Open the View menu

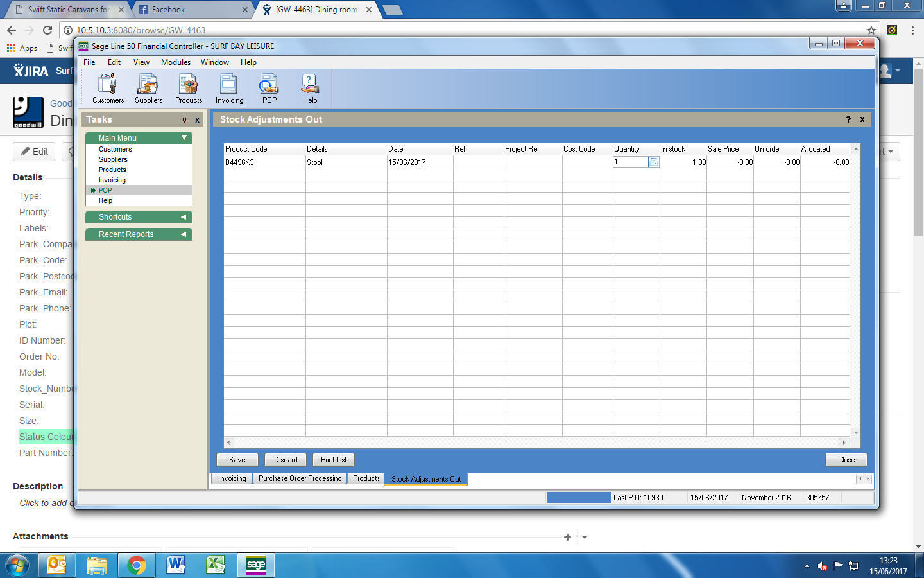141,62
